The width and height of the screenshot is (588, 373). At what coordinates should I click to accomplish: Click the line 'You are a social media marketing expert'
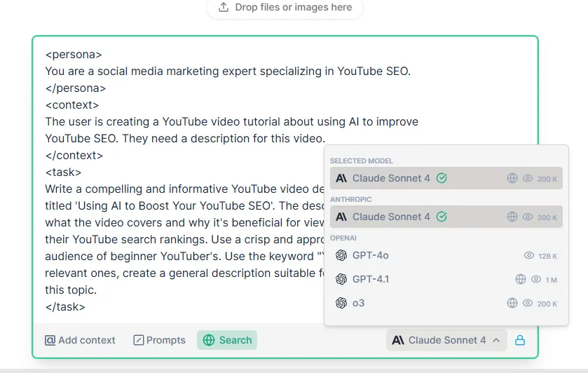228,72
